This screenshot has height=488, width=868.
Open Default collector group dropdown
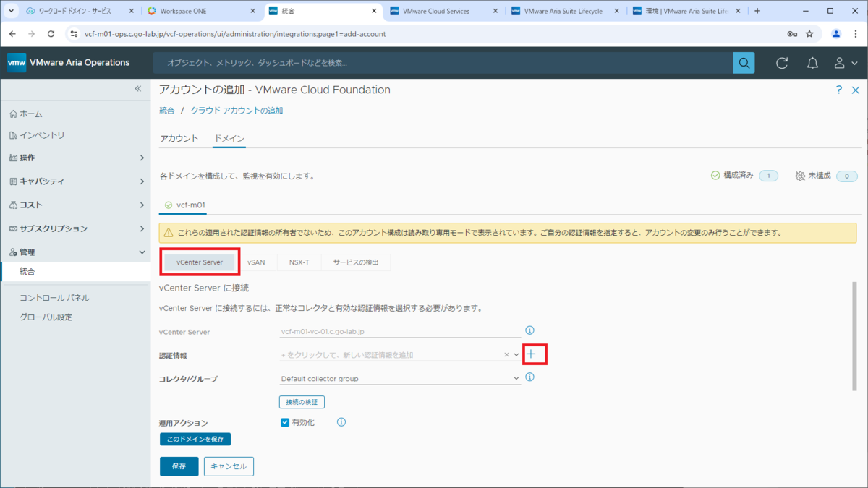tap(400, 378)
